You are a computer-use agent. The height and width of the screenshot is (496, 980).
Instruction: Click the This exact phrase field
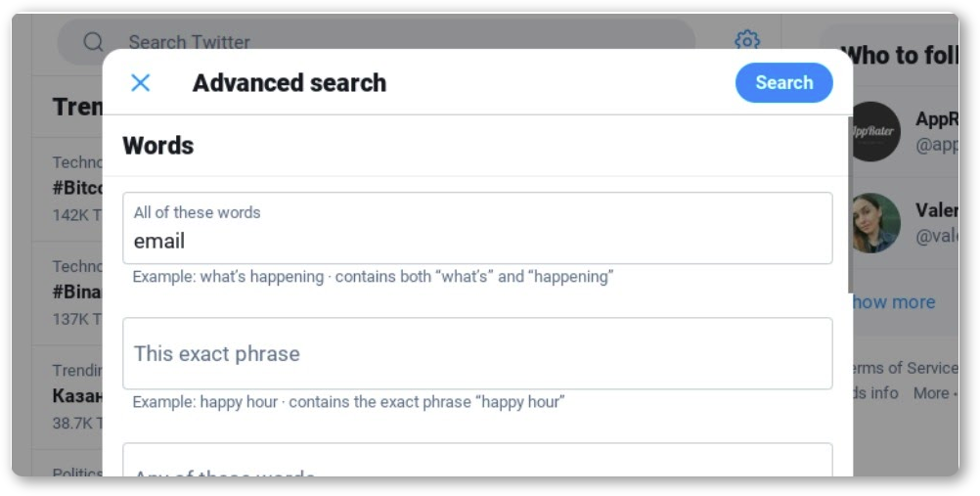[477, 353]
